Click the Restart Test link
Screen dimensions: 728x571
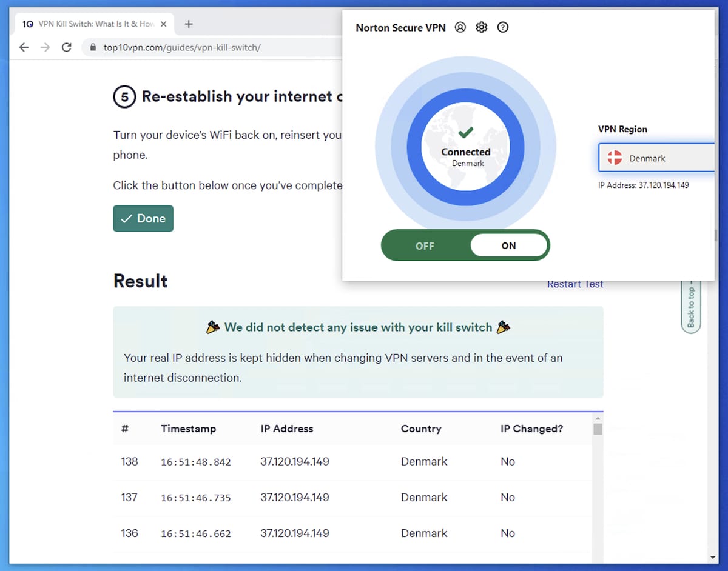(x=575, y=284)
